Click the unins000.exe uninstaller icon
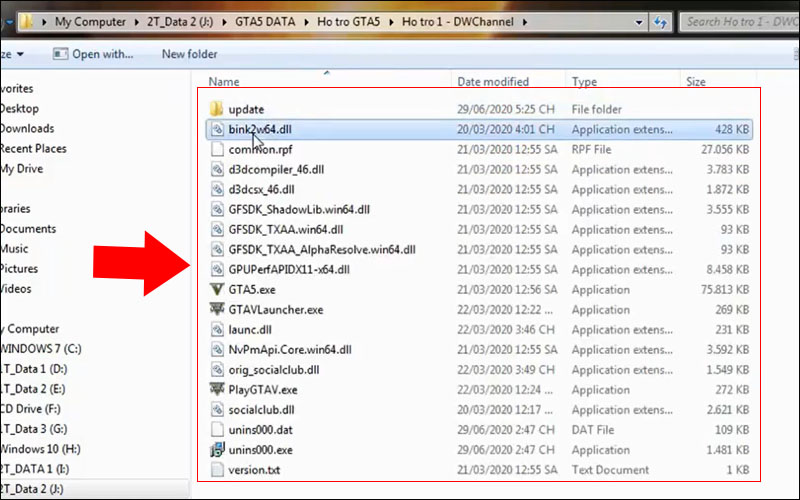Image resolution: width=800 pixels, height=500 pixels. click(x=217, y=449)
